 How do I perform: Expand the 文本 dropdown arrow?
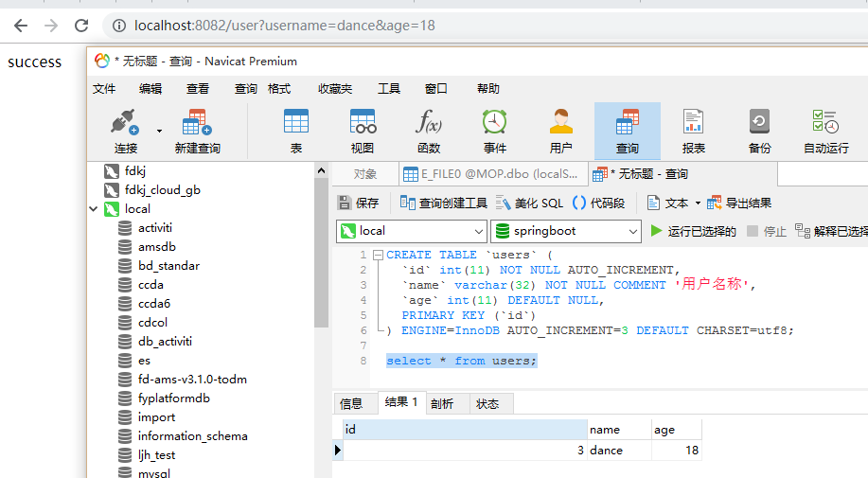[x=698, y=204]
